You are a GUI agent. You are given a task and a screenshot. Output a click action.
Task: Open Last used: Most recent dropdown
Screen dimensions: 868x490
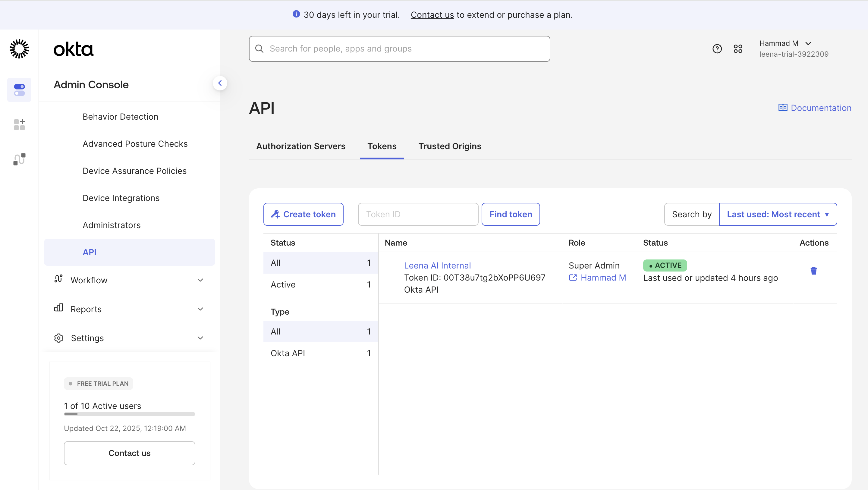[778, 214]
